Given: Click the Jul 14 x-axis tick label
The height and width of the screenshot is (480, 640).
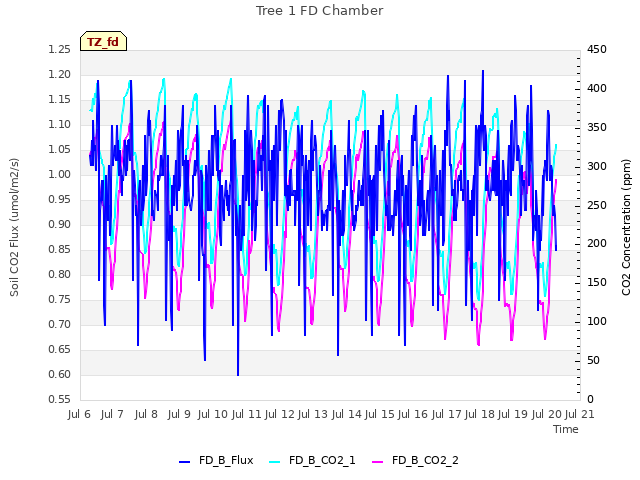Looking at the screenshot, I should click(x=347, y=414).
